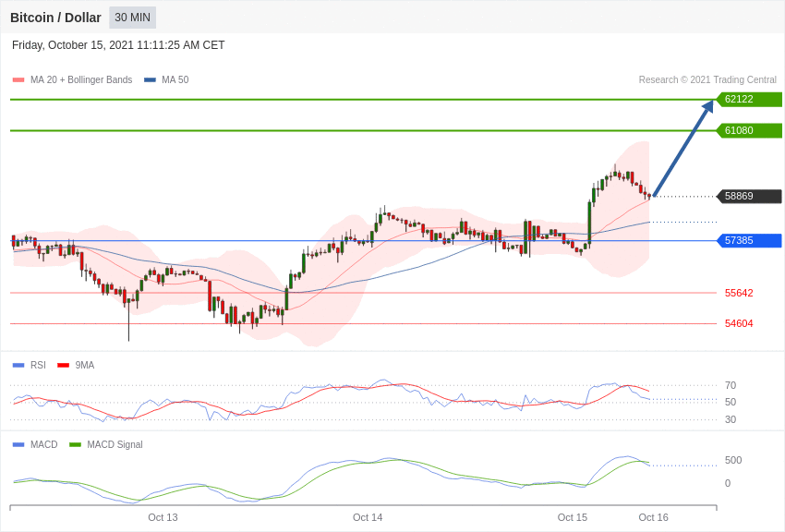Screen dimensions: 785x532
Task: Click the RSI legend color marker
Action: coord(18,366)
